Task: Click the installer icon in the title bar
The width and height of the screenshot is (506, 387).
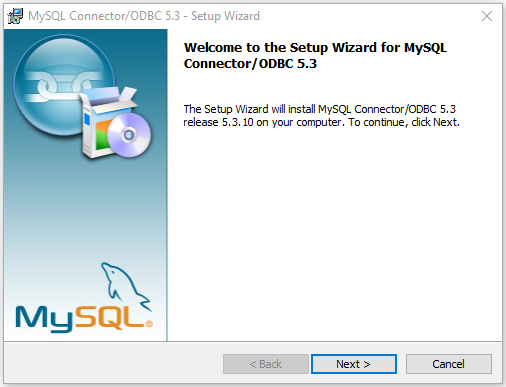Action: point(15,16)
